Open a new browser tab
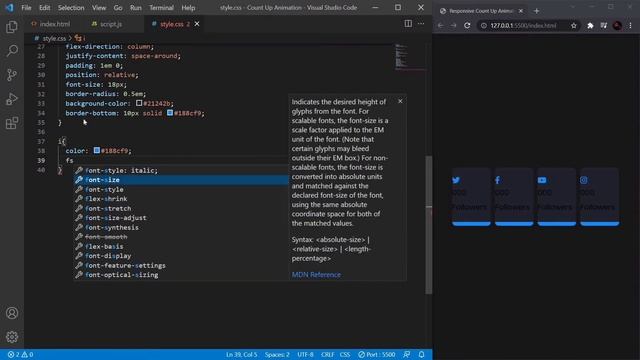Image resolution: width=640 pixels, height=360 pixels. 536,11
